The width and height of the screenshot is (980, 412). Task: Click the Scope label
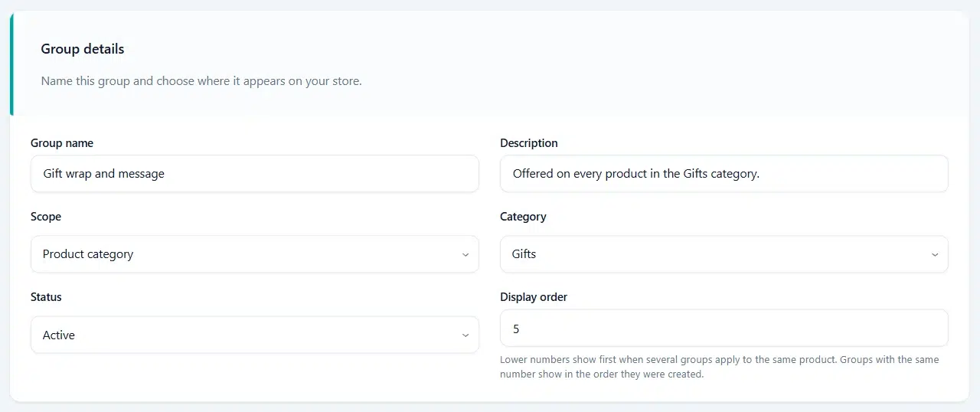[46, 217]
